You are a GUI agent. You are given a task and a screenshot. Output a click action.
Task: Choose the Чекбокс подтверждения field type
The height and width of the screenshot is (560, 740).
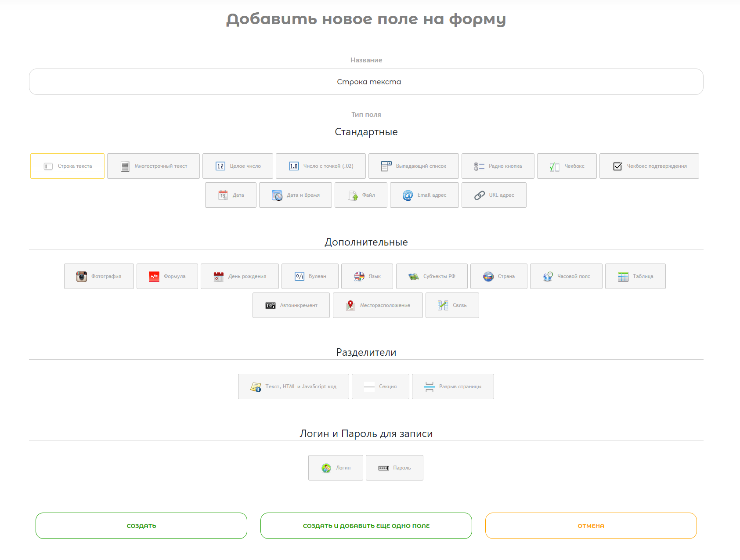649,166
